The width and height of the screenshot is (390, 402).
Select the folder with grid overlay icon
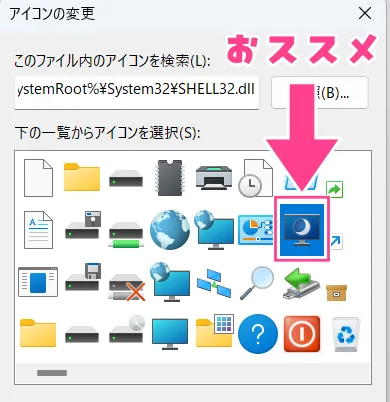[214, 330]
